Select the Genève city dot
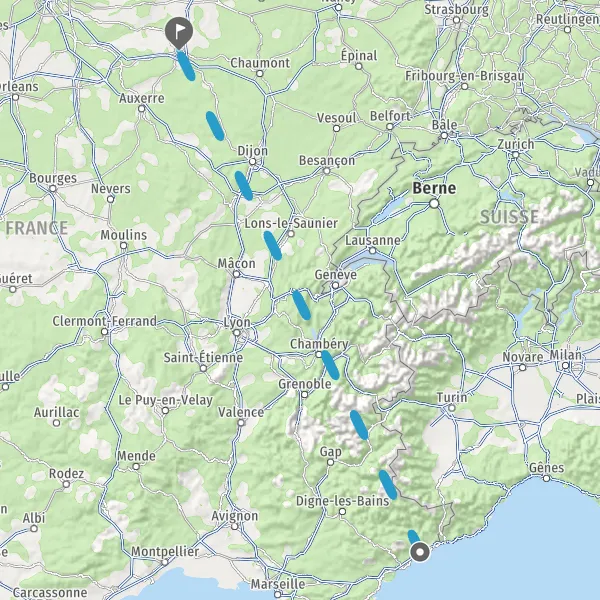Image resolution: width=600 pixels, height=600 pixels. 336,285
